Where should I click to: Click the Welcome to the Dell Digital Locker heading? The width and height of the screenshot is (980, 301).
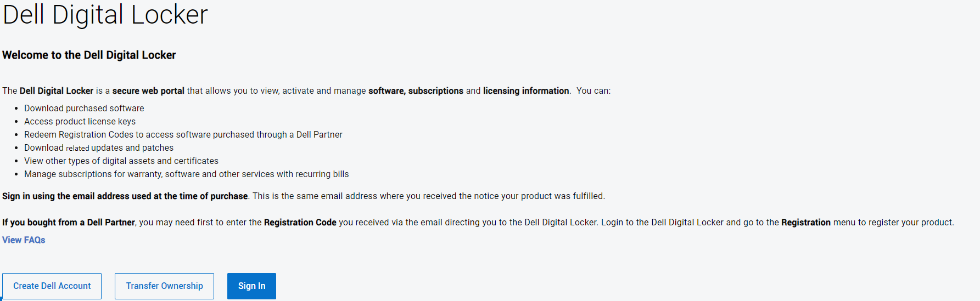(89, 55)
